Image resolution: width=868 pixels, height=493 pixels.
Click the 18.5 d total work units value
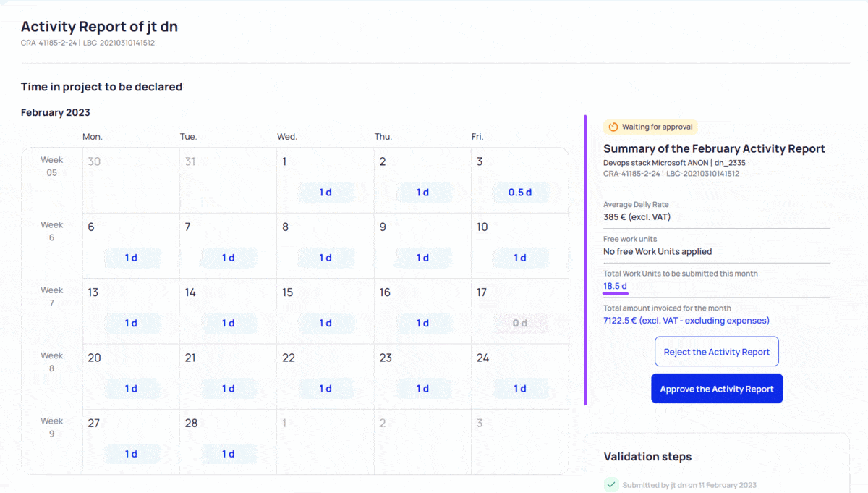(x=616, y=286)
